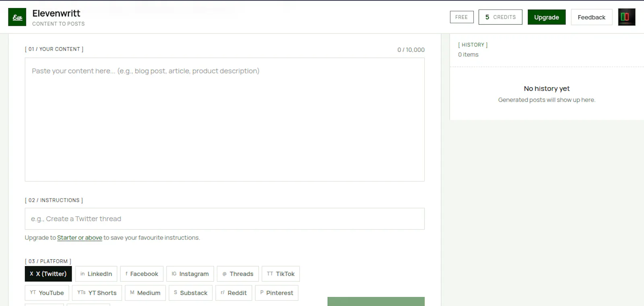
Task: Click the 02 / Instructions label
Action: coord(54,200)
